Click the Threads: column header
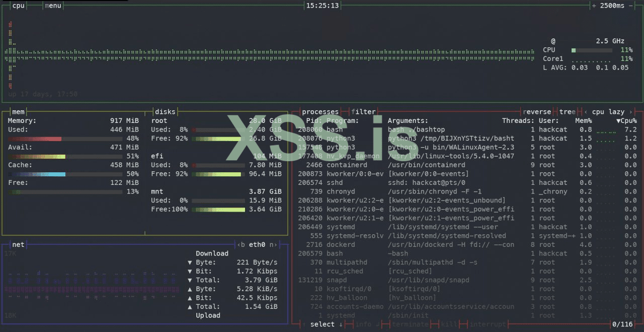The height and width of the screenshot is (332, 644). [518, 121]
